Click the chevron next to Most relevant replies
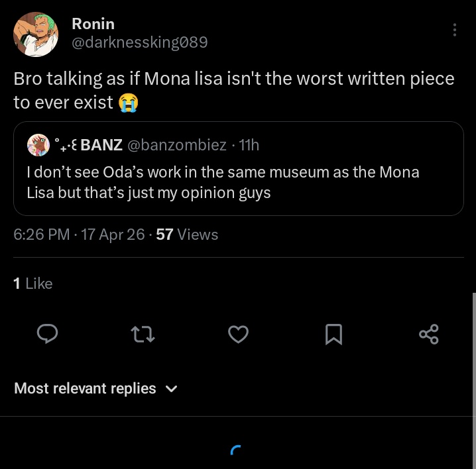Viewport: 476px width, 469px height. [x=171, y=389]
